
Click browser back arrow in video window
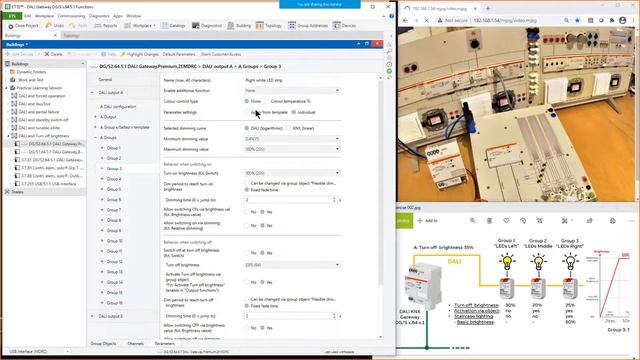pos(405,20)
